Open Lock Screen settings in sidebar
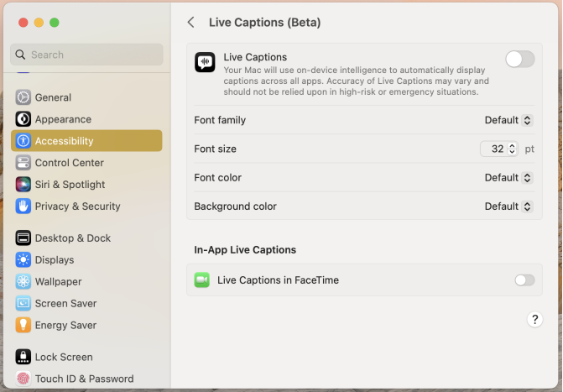The height and width of the screenshot is (392, 563). click(x=65, y=358)
